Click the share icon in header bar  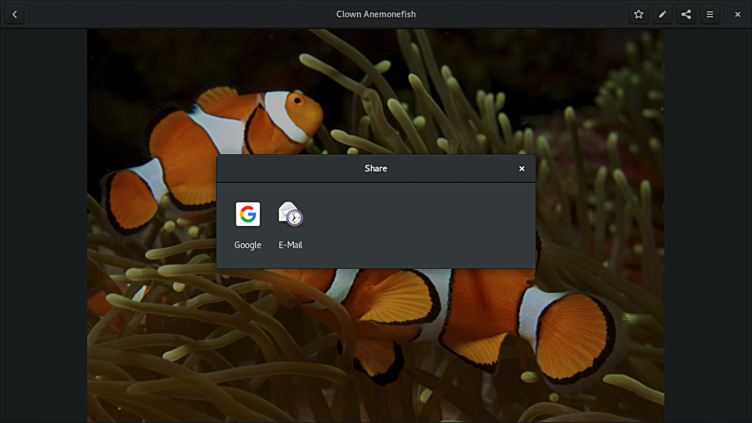[686, 14]
